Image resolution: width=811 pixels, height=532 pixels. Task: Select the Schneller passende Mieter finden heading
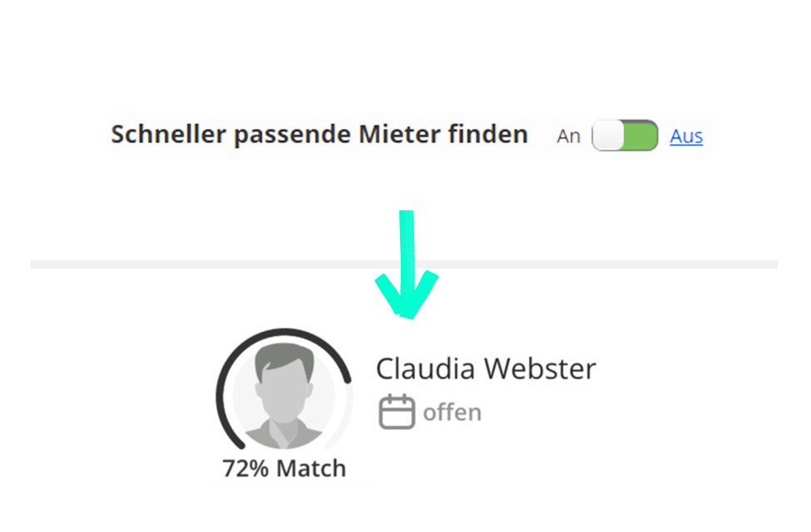coord(319,134)
